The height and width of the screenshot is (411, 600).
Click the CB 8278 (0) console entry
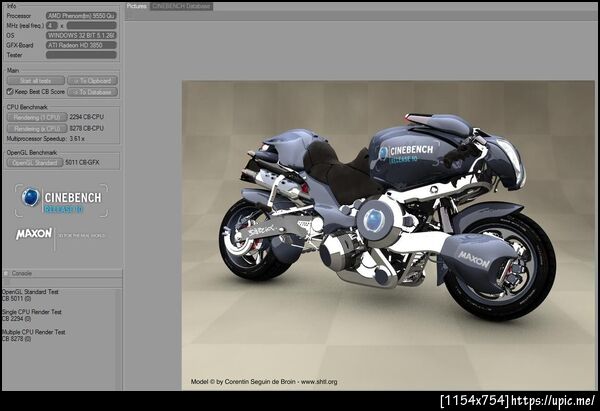[x=17, y=339]
